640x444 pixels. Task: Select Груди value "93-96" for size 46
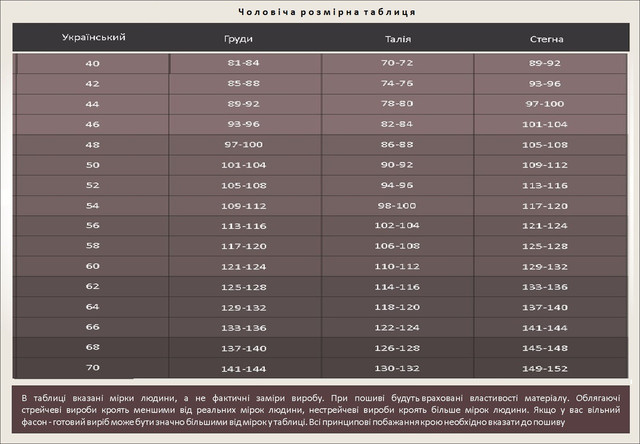tap(244, 124)
